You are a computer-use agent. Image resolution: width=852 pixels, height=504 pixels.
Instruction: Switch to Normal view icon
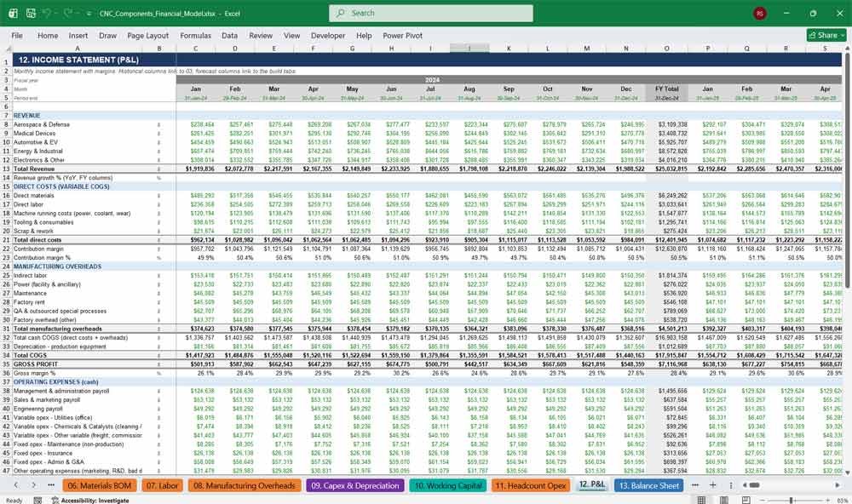click(x=701, y=501)
